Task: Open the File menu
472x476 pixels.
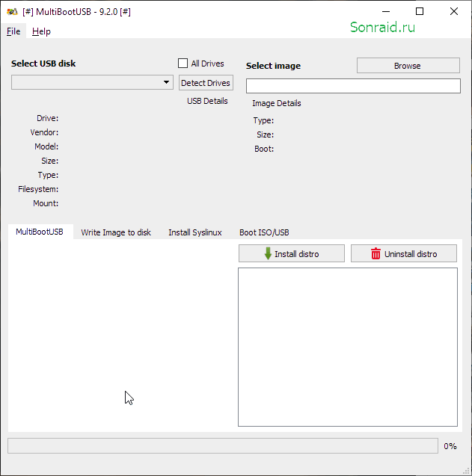Action: tap(13, 31)
